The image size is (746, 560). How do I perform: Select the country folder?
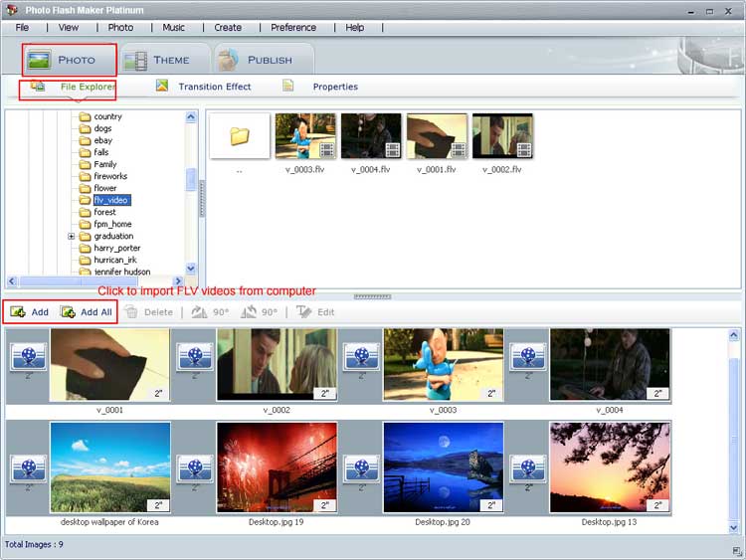(100, 116)
